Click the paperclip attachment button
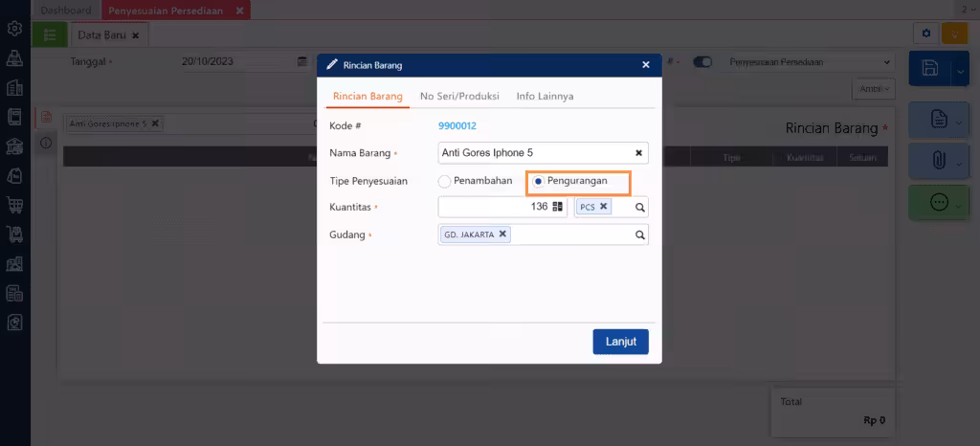The image size is (980, 446). [939, 161]
